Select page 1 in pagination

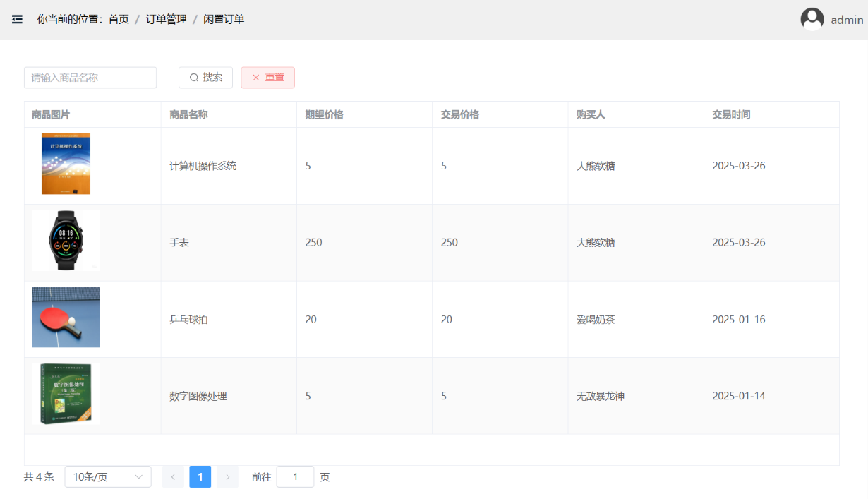(200, 477)
